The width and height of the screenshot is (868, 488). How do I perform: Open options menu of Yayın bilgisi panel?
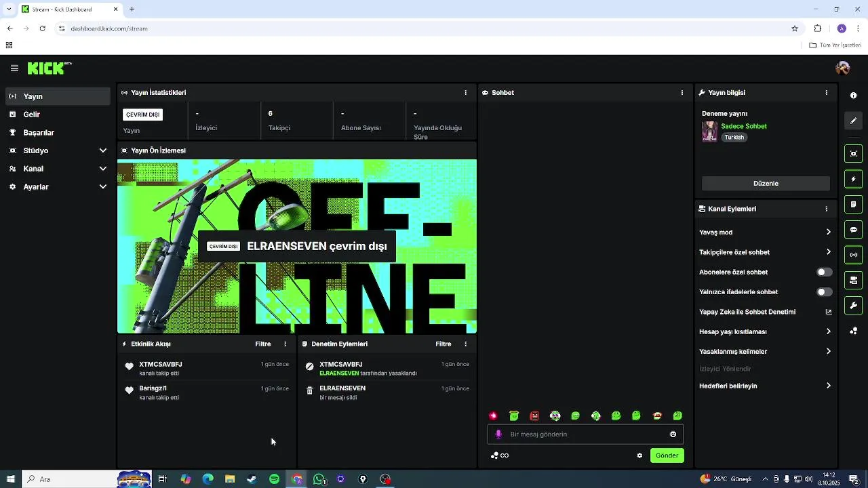pos(826,93)
